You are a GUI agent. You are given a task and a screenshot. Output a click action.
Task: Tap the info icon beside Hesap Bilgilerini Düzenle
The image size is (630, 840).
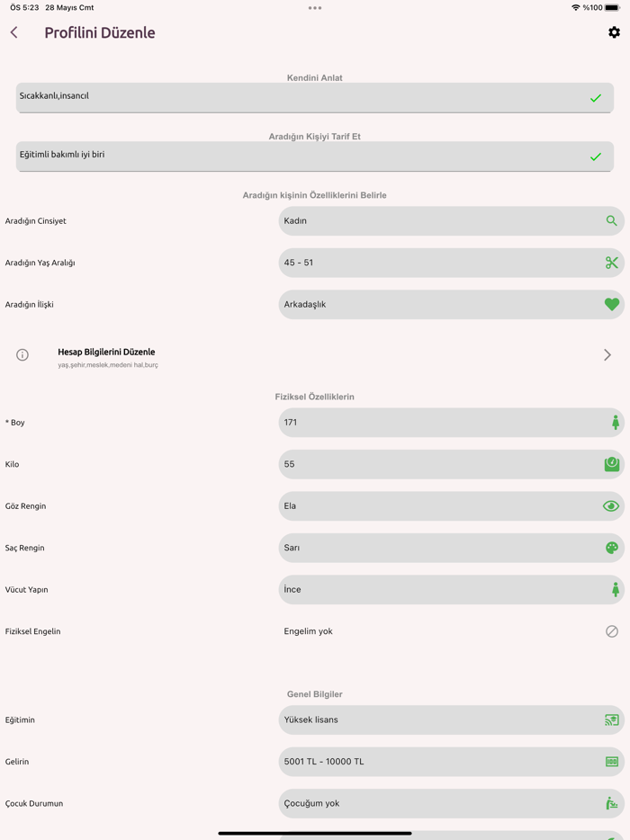point(22,355)
